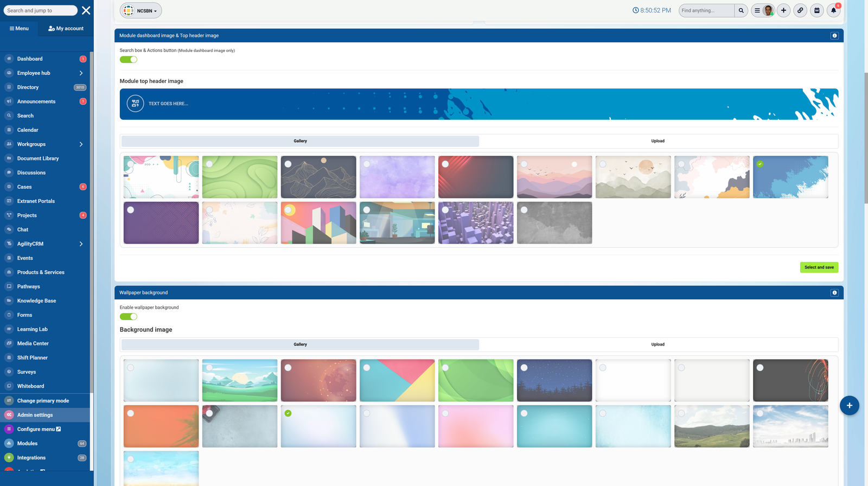868x486 pixels.
Task: Click the notifications bell icon
Action: (833, 10)
